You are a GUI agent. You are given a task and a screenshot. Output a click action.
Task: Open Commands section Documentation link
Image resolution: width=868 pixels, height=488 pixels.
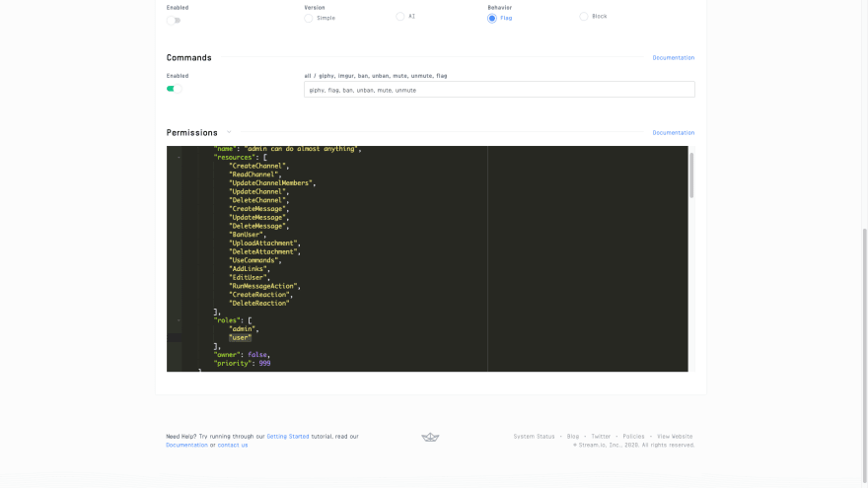tap(673, 57)
